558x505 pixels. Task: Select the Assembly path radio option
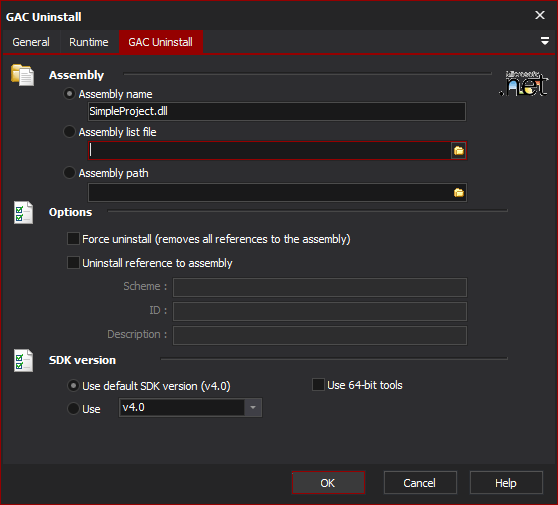(x=69, y=173)
